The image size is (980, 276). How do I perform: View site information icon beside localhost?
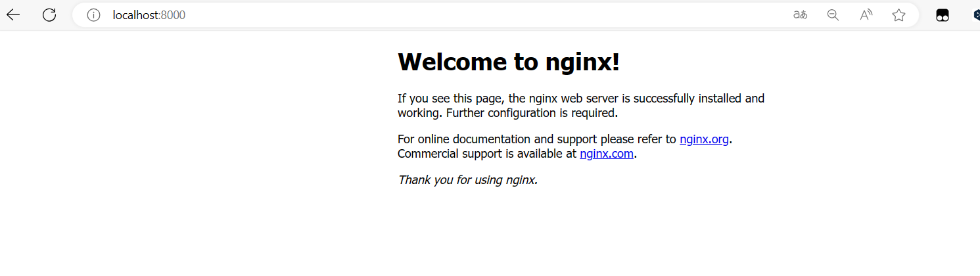[x=93, y=14]
